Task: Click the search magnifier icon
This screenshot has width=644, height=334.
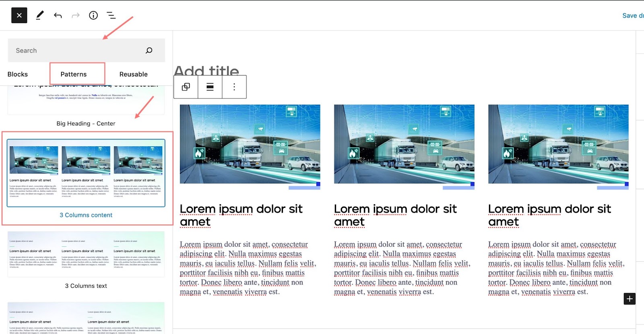Action: 149,50
